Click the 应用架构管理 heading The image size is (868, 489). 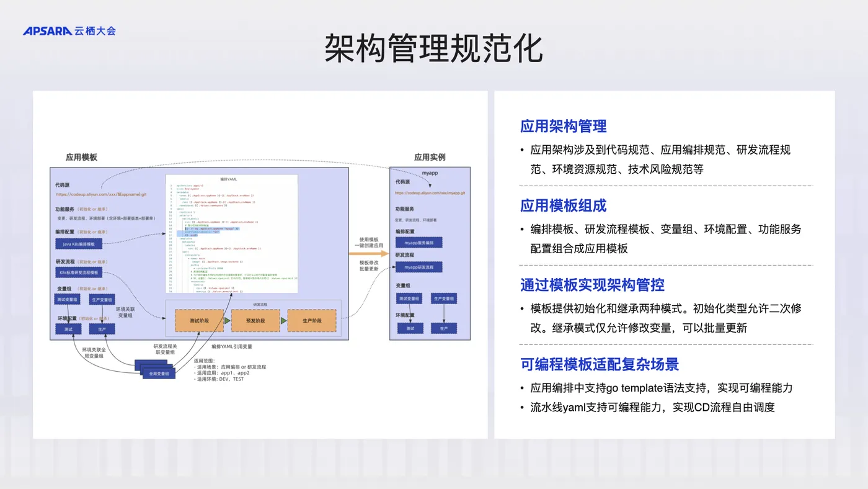coord(563,126)
